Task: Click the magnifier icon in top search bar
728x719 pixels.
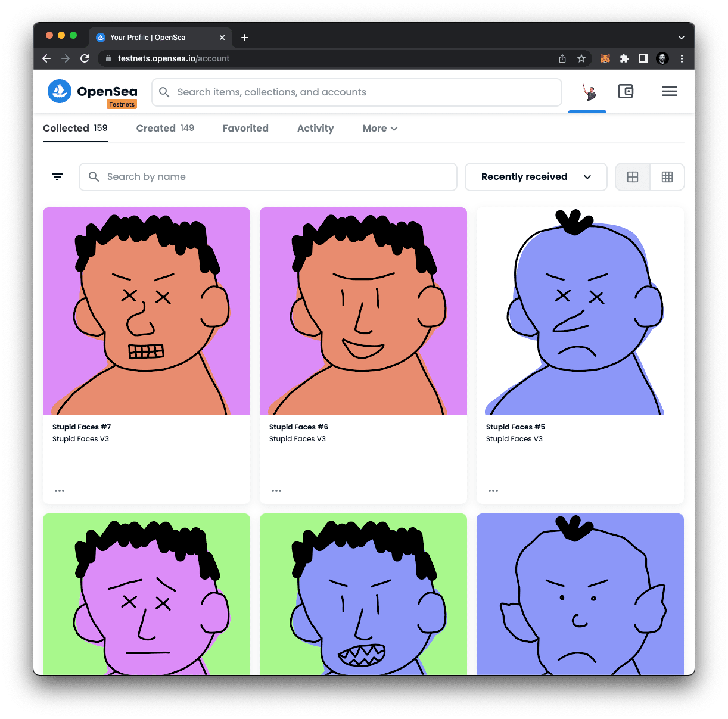Action: (x=164, y=92)
